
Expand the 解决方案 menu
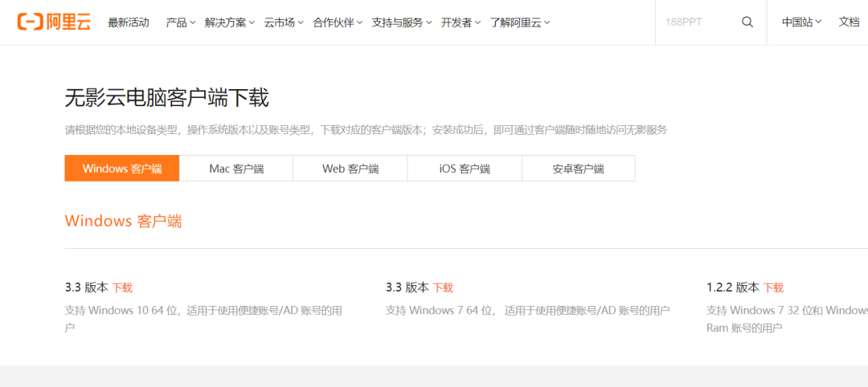230,22
